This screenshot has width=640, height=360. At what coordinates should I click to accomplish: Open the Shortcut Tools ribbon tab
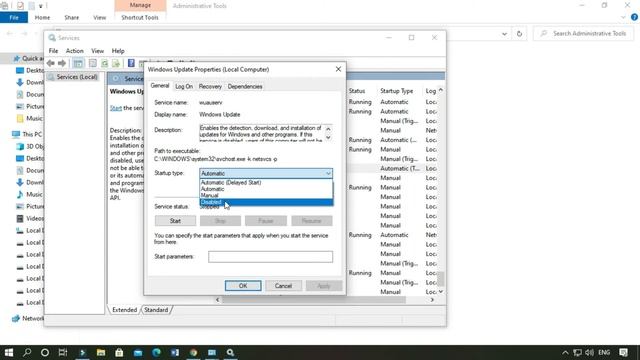[x=140, y=18]
